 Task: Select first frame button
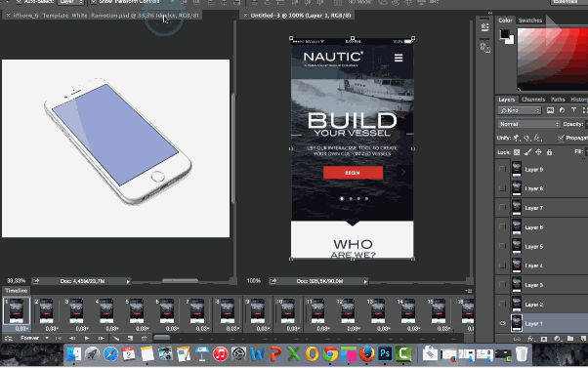coord(59,338)
